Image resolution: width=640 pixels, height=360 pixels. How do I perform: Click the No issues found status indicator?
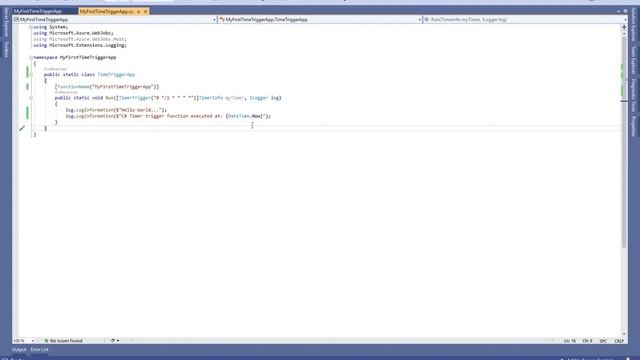click(63, 340)
